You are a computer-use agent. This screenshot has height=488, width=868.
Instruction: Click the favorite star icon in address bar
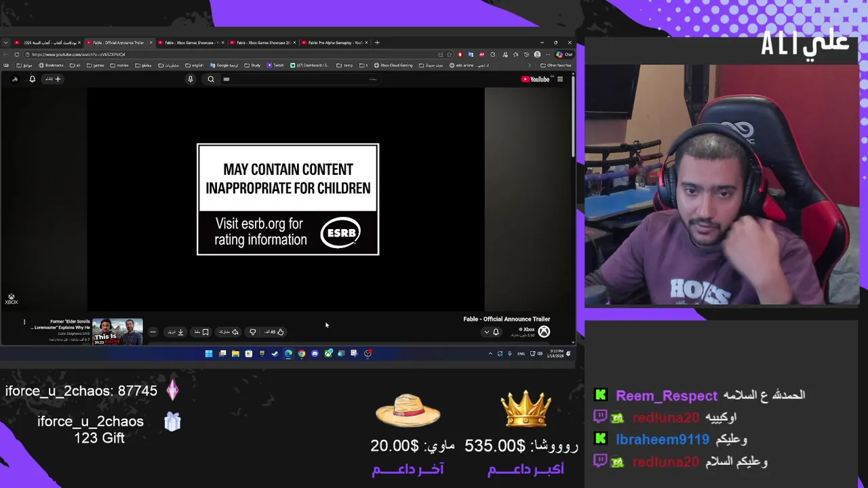coord(449,54)
